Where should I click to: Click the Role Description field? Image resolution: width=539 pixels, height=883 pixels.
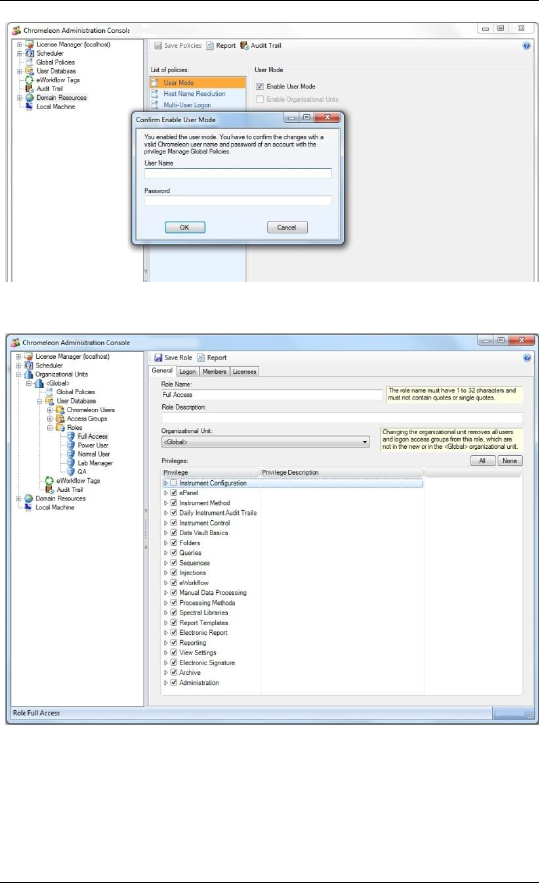click(342, 418)
